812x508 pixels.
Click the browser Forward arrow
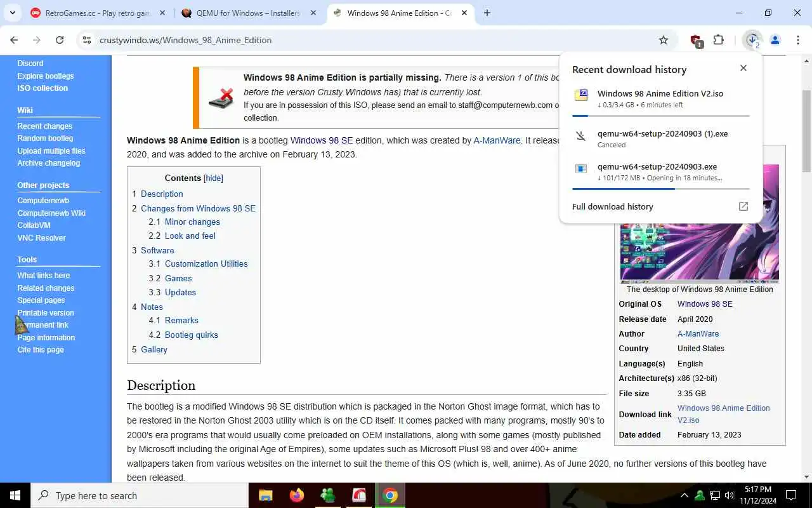click(x=37, y=40)
